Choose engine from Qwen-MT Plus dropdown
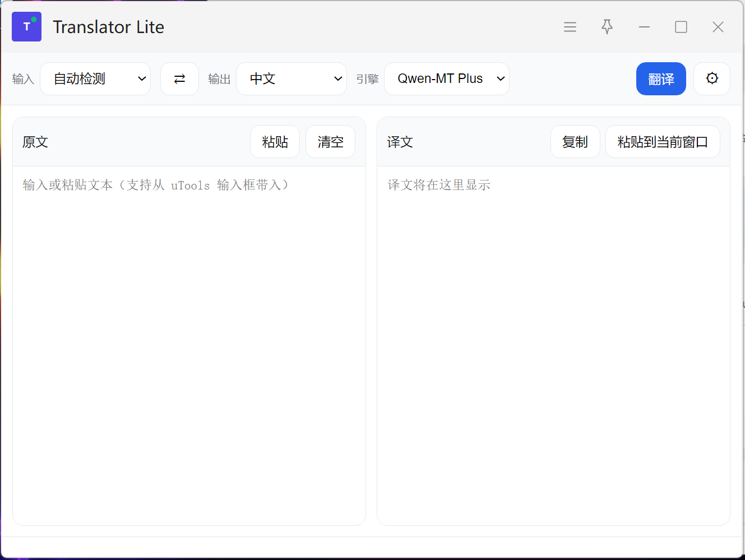745x560 pixels. click(x=446, y=79)
